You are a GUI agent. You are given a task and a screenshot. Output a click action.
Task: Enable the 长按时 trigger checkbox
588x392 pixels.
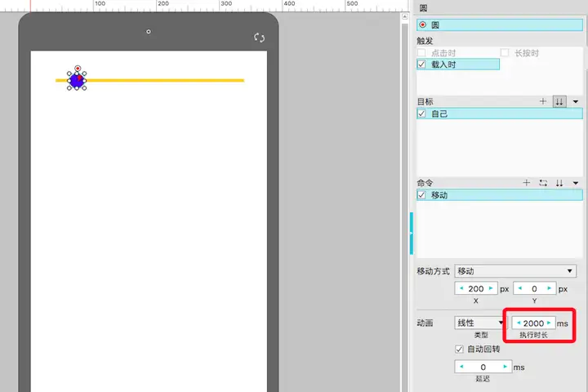coord(505,52)
